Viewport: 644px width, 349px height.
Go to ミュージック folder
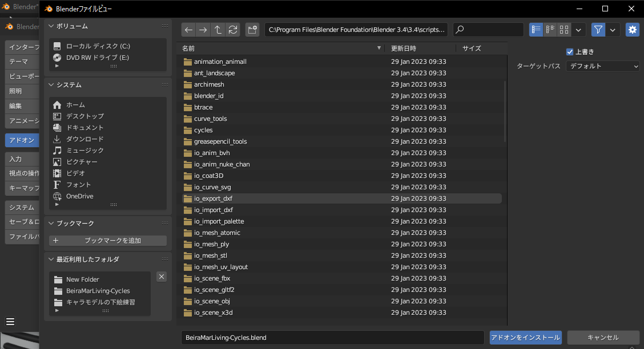click(108, 151)
